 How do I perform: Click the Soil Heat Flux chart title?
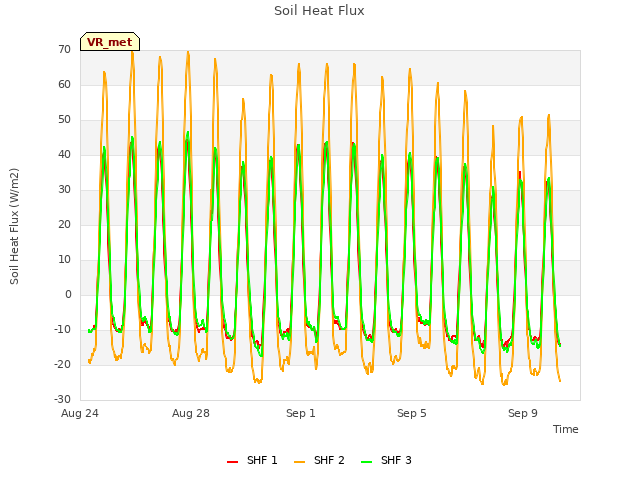click(x=319, y=11)
